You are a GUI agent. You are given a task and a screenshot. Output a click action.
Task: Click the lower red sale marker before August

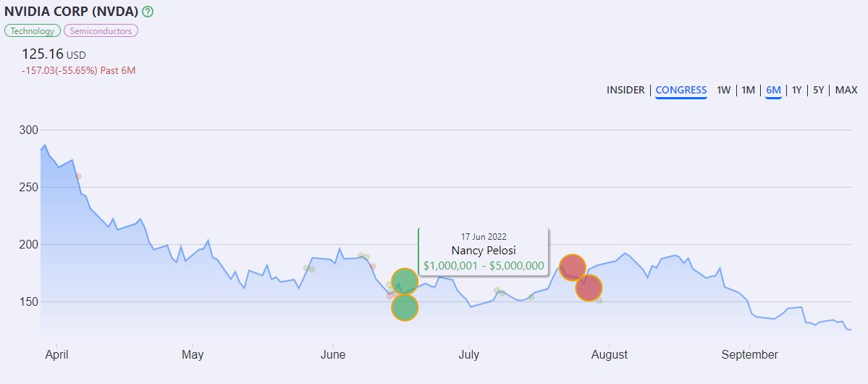coord(589,288)
